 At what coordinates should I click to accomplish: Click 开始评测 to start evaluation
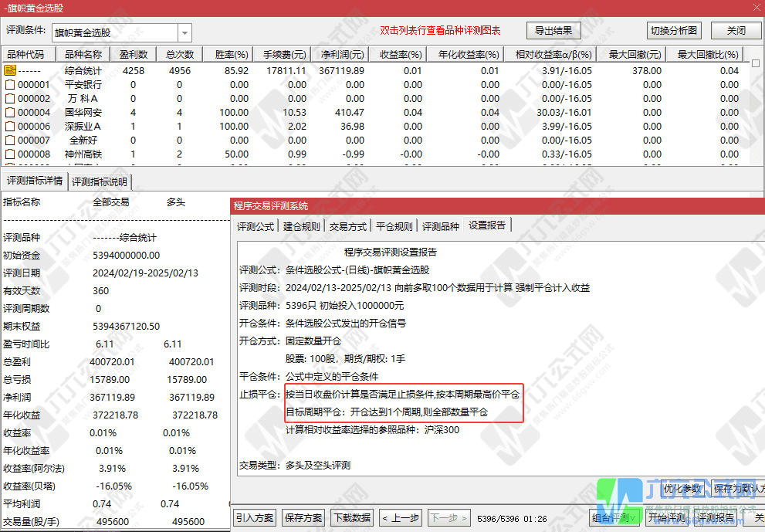point(665,516)
